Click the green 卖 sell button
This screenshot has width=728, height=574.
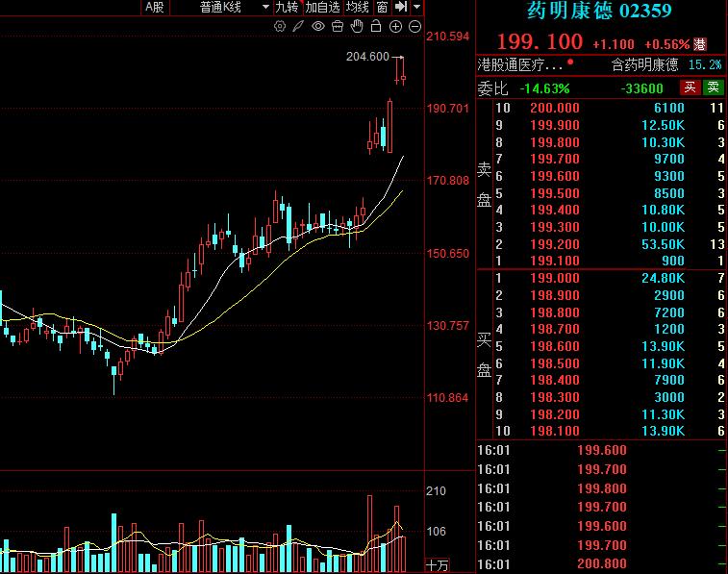tap(714, 87)
